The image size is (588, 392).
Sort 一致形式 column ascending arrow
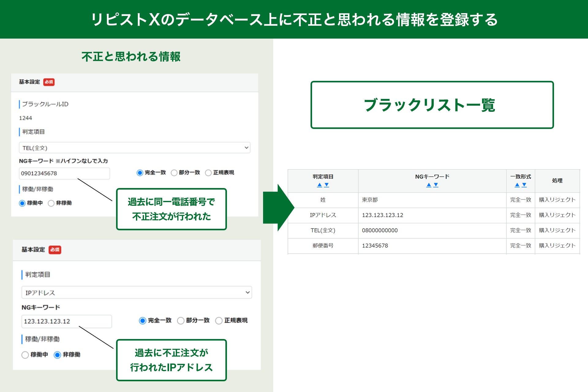tap(517, 185)
